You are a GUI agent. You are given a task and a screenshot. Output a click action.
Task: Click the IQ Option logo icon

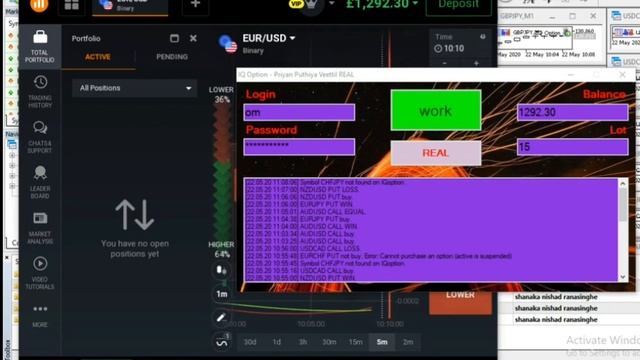point(39,5)
